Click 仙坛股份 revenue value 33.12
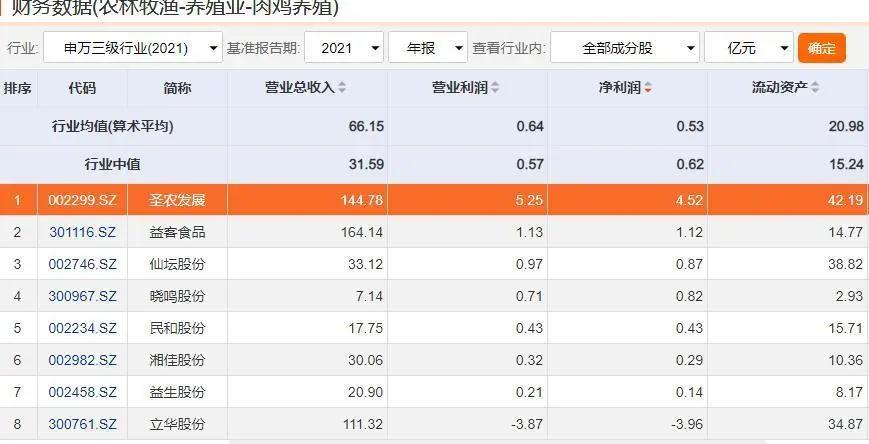 pyautogui.click(x=366, y=264)
